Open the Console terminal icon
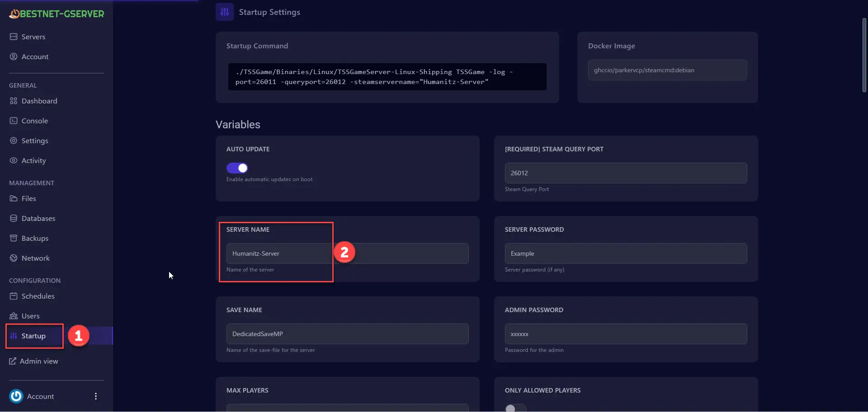The height and width of the screenshot is (412, 868). click(14, 121)
